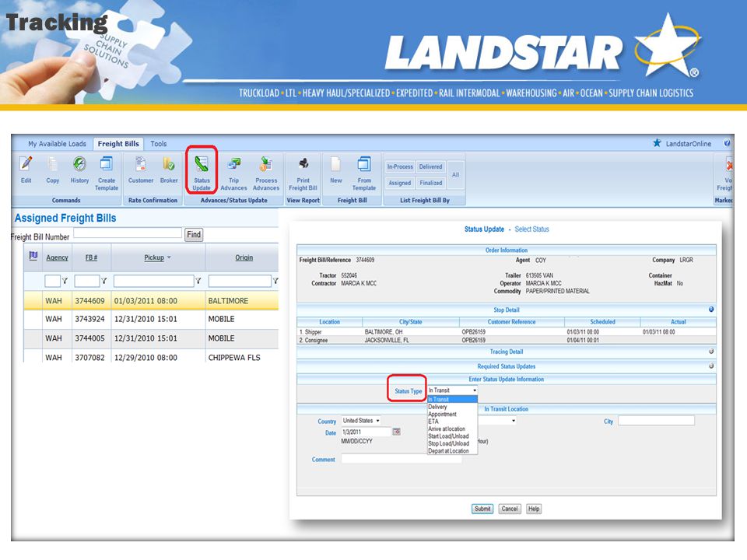This screenshot has width=747, height=560.
Task: Select Arrive at location status option
Action: (452, 429)
